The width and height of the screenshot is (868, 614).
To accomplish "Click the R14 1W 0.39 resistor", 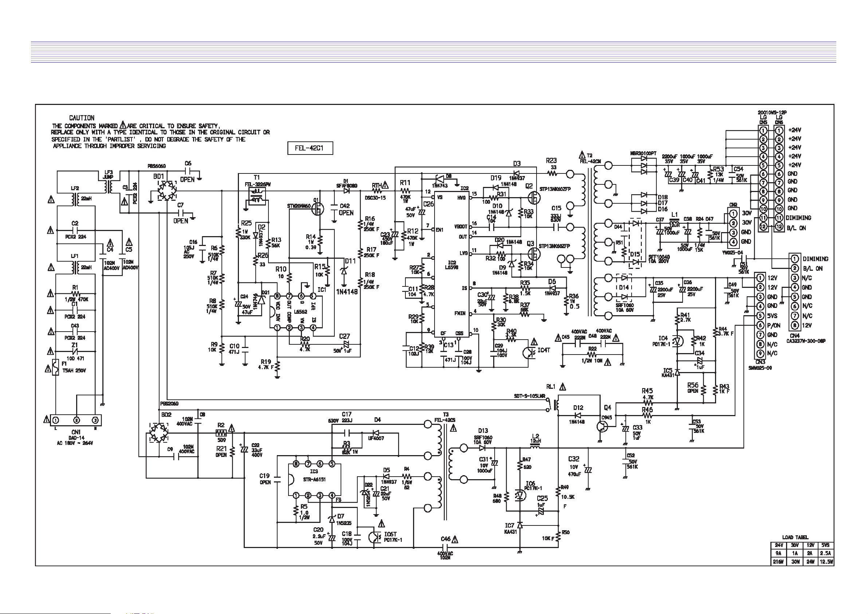I will click(x=320, y=242).
